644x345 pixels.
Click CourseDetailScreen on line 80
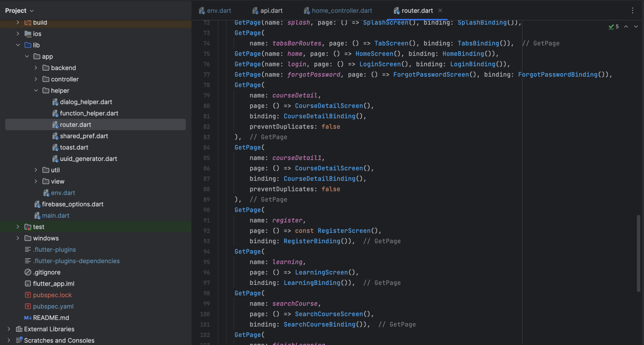coord(329,106)
